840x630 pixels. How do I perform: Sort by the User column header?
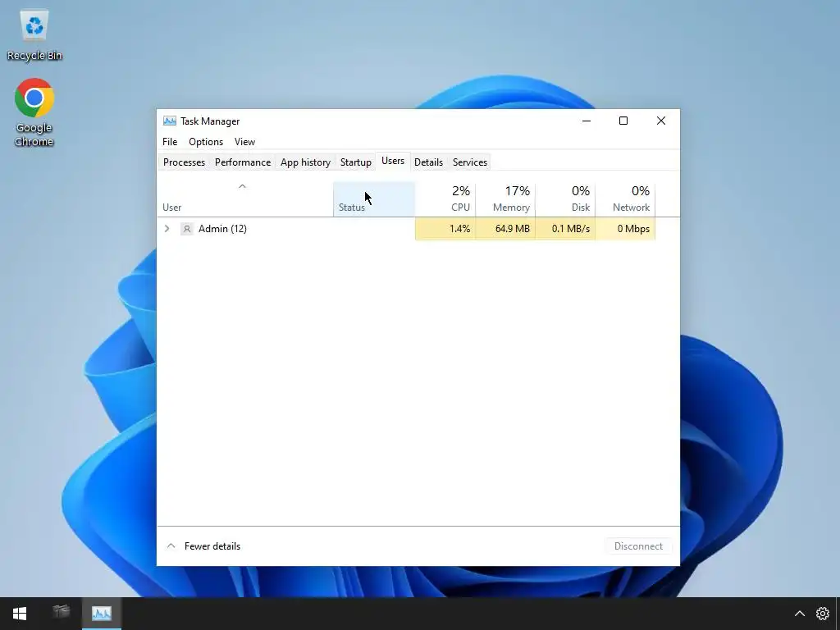click(x=245, y=199)
